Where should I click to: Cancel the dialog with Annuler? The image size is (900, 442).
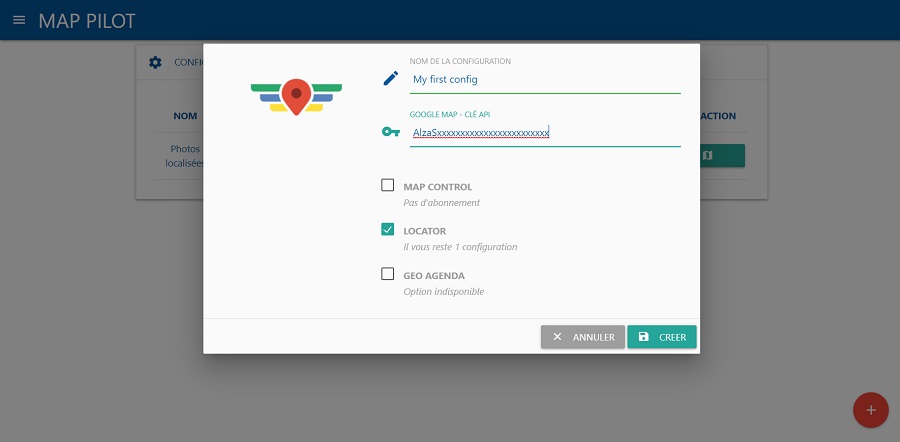[x=583, y=337]
